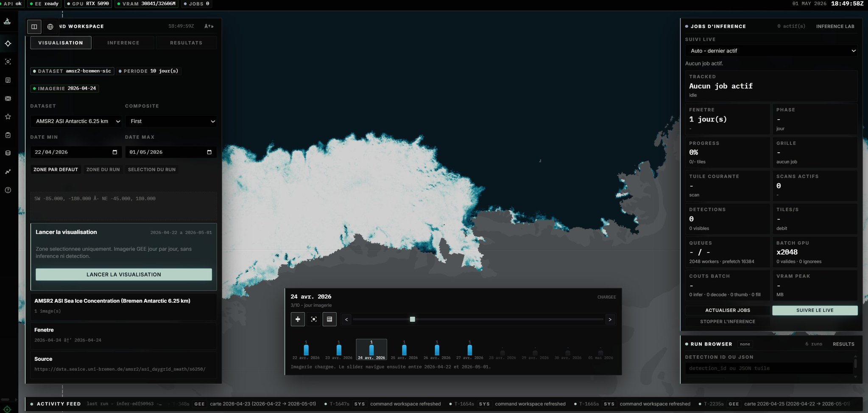Open the notes document sidebar icon
The image size is (868, 413).
[x=8, y=80]
